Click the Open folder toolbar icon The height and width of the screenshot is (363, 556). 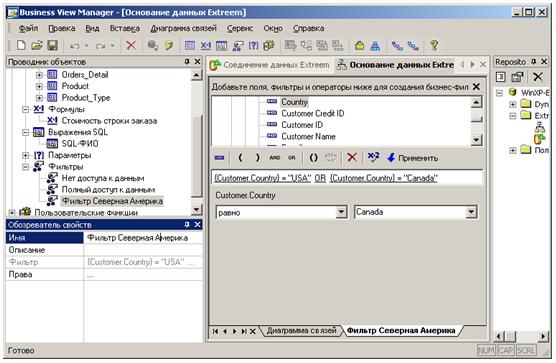[x=37, y=45]
